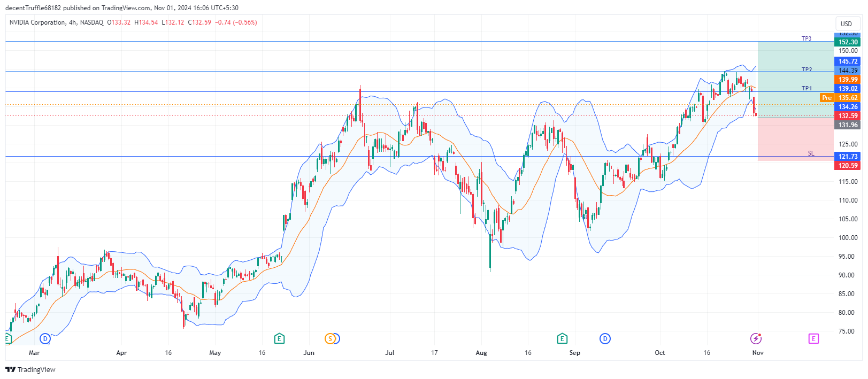The width and height of the screenshot is (868, 379).
Task: Click the 121.73 blue price tag
Action: click(848, 157)
